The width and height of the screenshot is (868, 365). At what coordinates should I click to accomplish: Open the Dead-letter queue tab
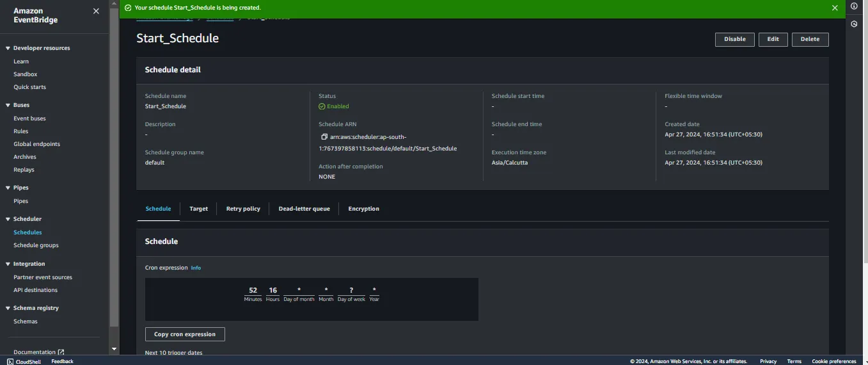point(304,209)
